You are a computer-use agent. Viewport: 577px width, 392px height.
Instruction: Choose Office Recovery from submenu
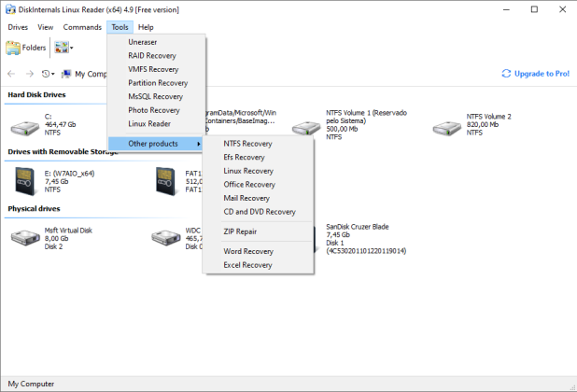point(259,184)
